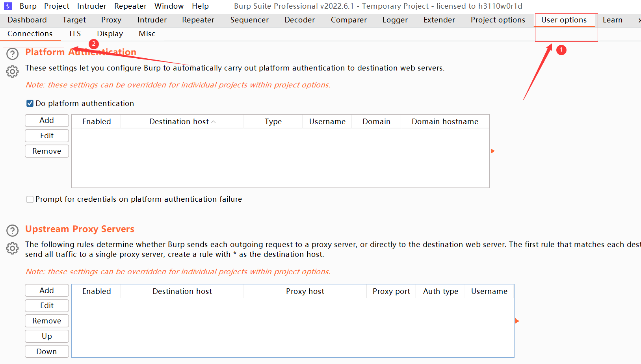Viewport: 641px width, 364px height.
Task: Open the Extender tab
Action: (x=439, y=20)
